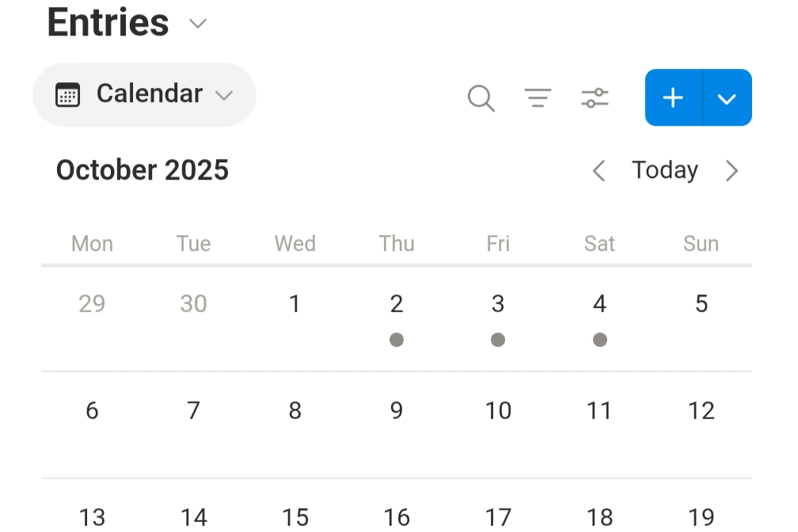The width and height of the screenshot is (798, 532).
Task: Click the entry dot under October 3
Action: pos(498,340)
